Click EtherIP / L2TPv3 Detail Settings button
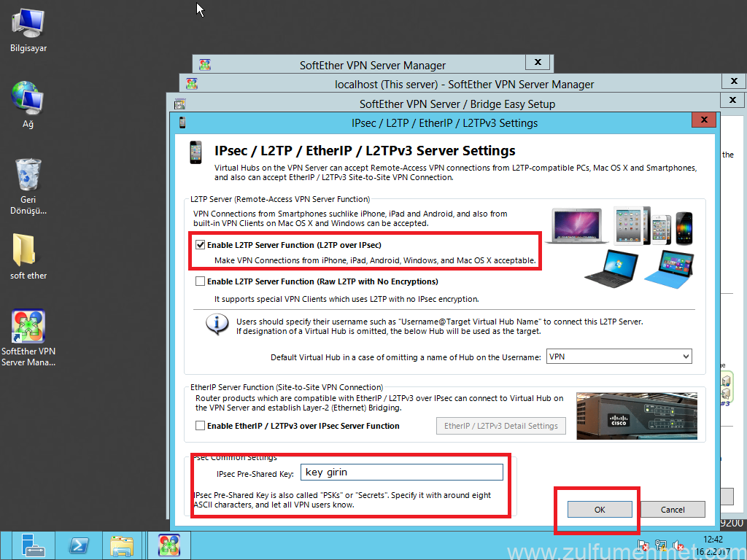747x560 pixels. (x=500, y=426)
